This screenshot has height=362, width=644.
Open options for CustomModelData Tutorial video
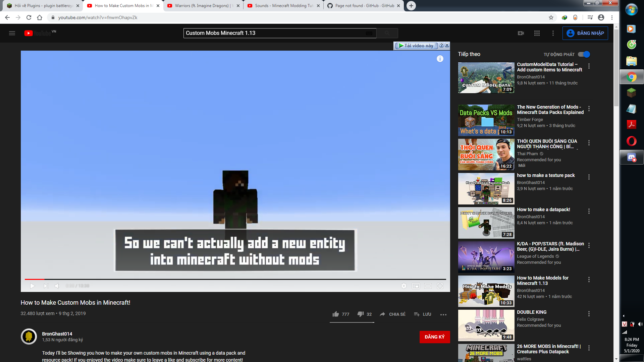(589, 66)
